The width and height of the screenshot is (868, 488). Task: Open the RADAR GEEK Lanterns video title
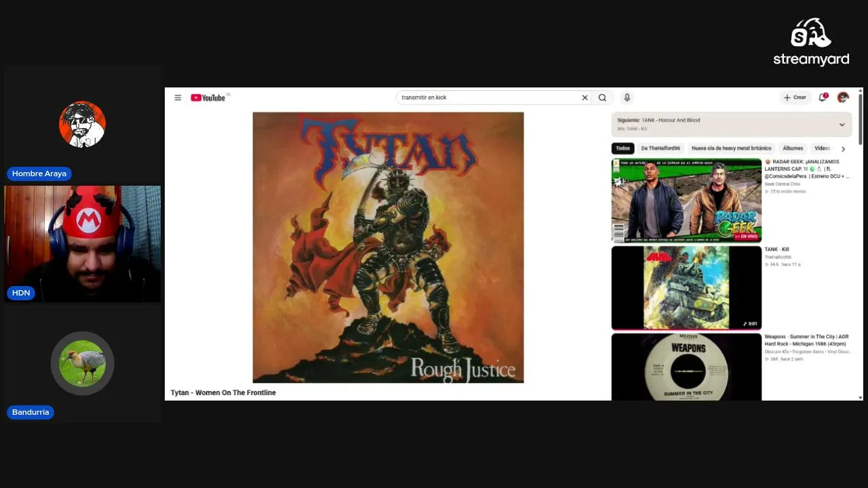pyautogui.click(x=807, y=169)
